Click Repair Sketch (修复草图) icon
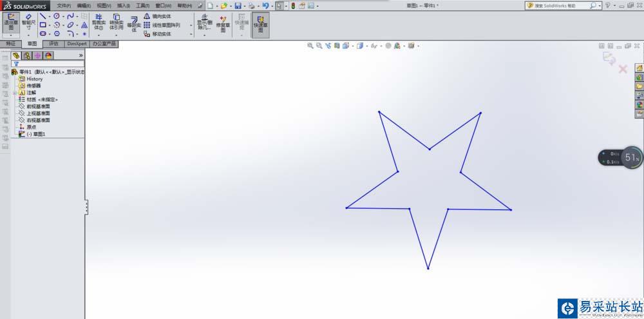 coord(223,23)
